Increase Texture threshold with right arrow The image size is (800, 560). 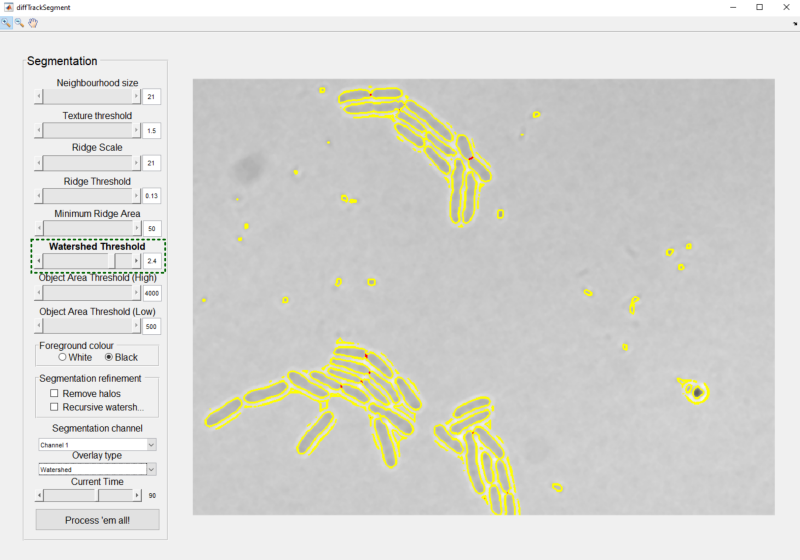point(136,130)
